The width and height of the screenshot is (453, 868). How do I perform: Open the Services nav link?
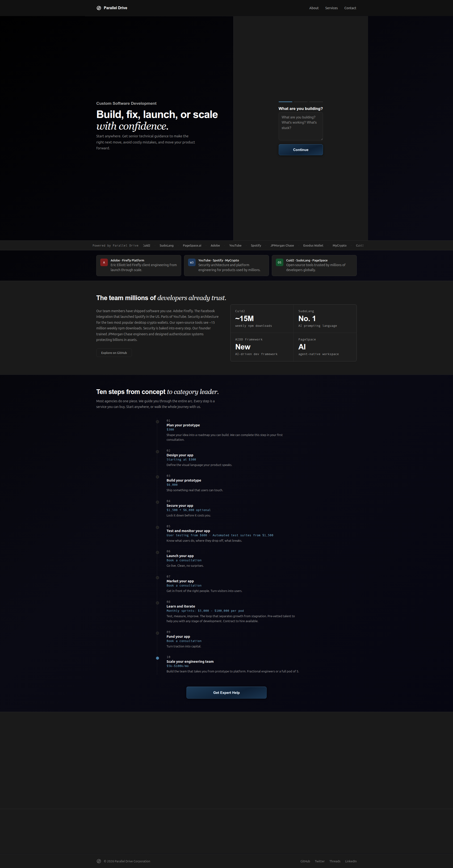click(331, 8)
